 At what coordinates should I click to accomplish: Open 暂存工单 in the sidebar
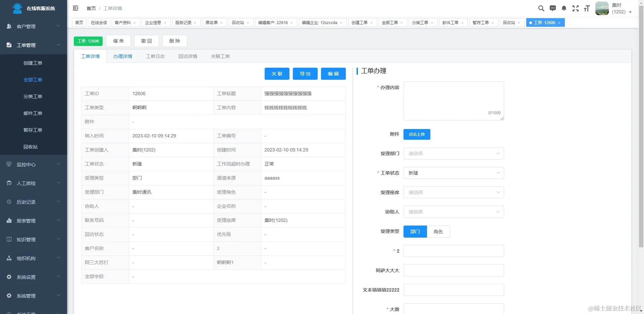(x=33, y=130)
